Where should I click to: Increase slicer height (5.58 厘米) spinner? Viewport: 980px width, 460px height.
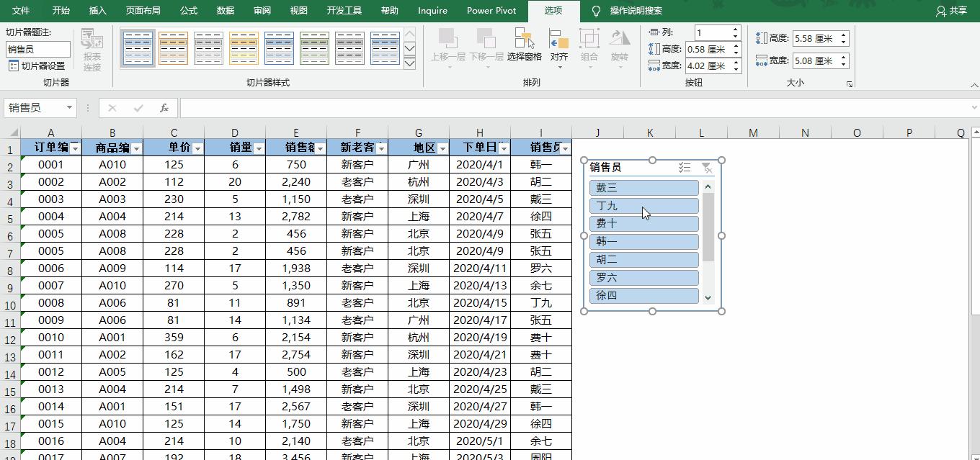pyautogui.click(x=844, y=35)
